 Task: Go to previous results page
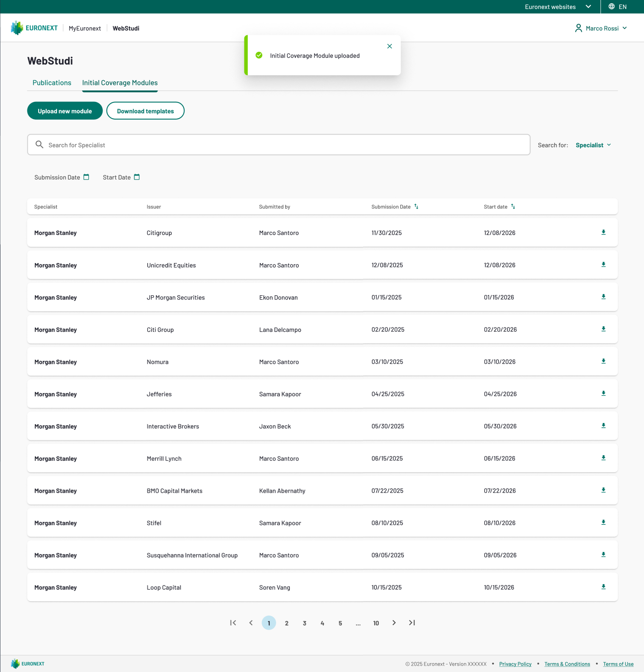pyautogui.click(x=251, y=623)
